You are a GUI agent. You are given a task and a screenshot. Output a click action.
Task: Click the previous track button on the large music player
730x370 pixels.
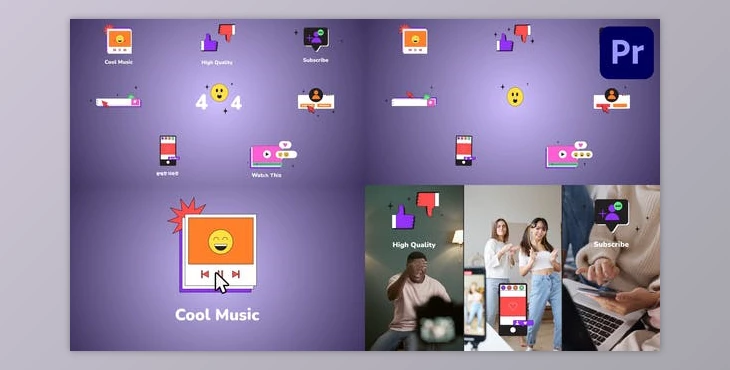point(204,274)
